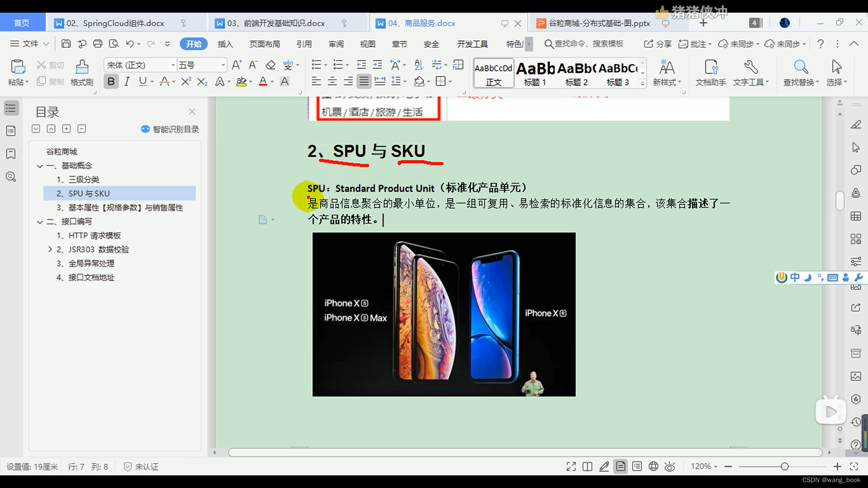Increase font size with A+ icon
This screenshot has height=488, width=868.
click(x=236, y=65)
